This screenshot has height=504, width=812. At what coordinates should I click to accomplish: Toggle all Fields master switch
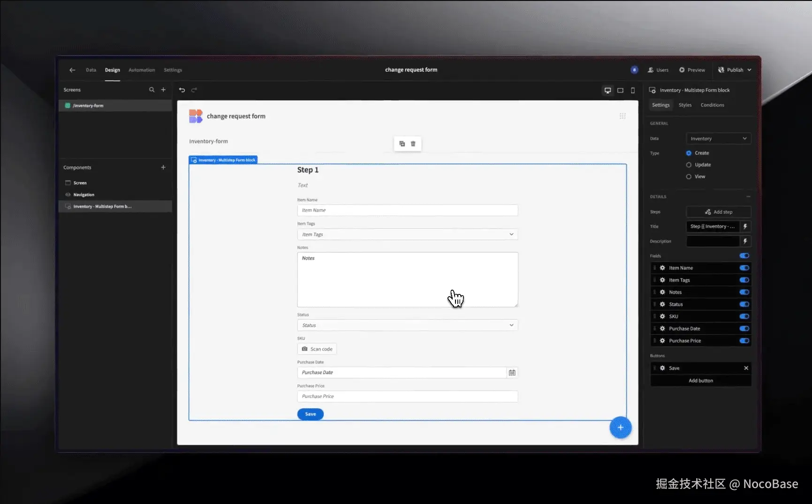tap(744, 256)
